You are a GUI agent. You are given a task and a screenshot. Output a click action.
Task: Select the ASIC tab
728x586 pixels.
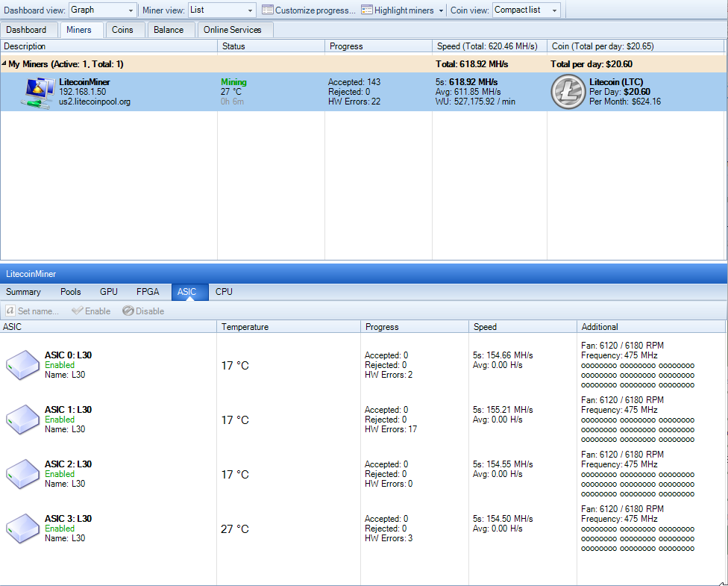190,292
